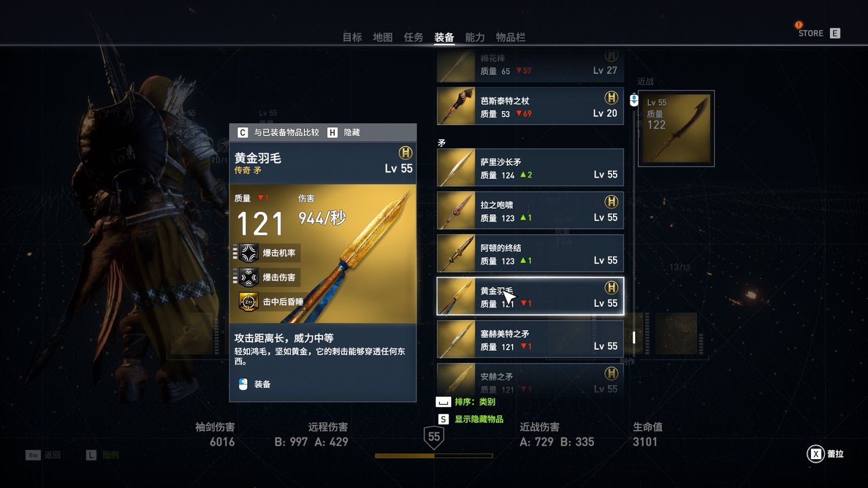
Task: Switch to the 能力 tab
Action: 475,37
